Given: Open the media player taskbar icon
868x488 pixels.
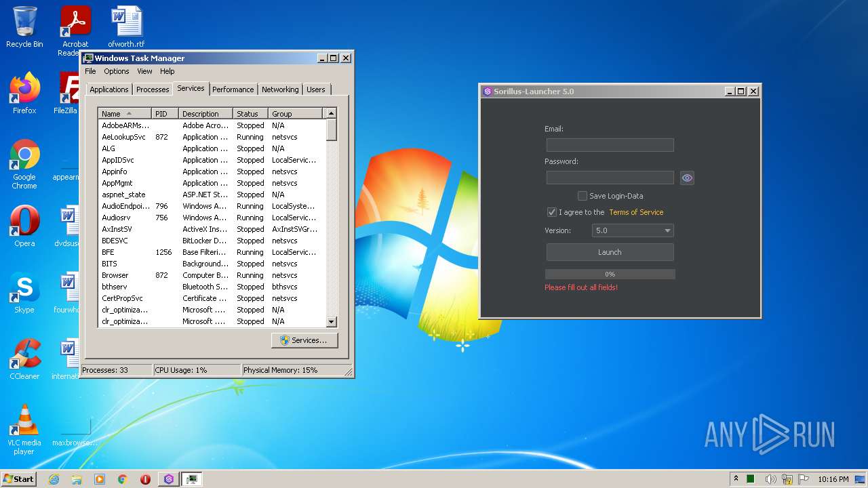Looking at the screenshot, I should tap(100, 479).
